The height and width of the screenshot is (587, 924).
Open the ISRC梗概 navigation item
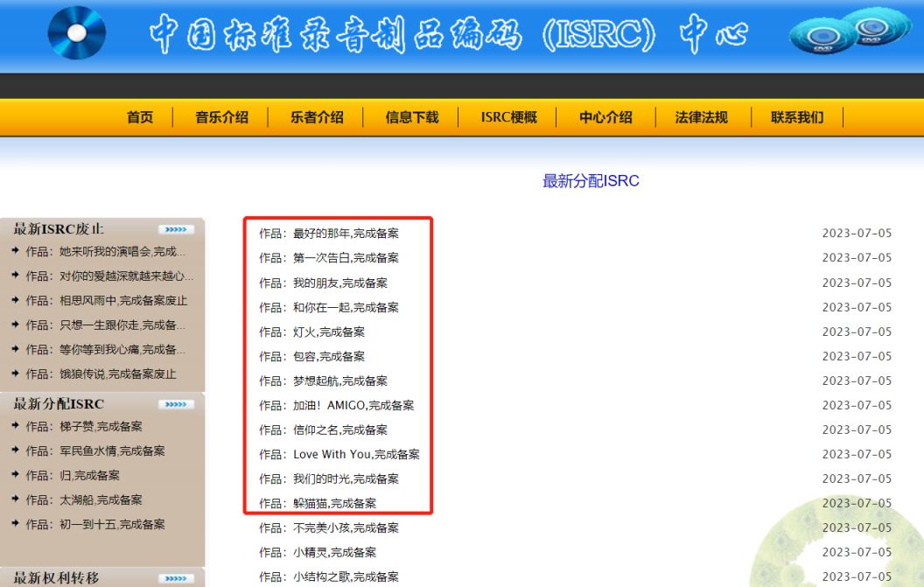point(508,117)
